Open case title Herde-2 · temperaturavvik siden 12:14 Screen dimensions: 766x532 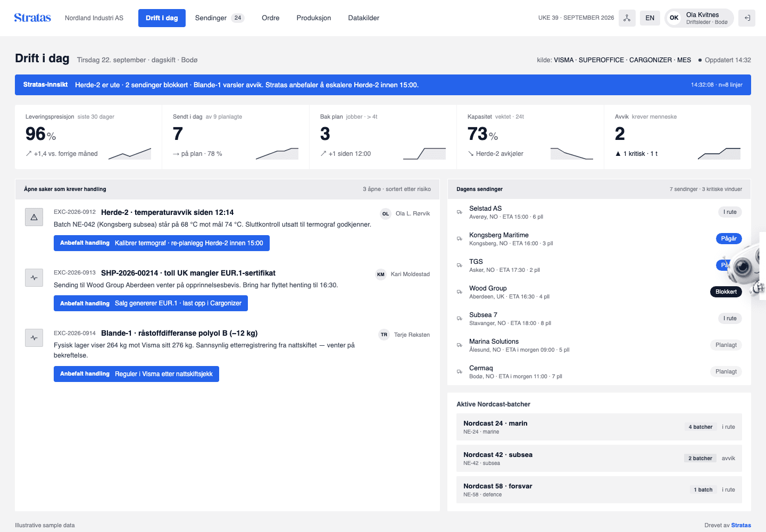(x=168, y=212)
